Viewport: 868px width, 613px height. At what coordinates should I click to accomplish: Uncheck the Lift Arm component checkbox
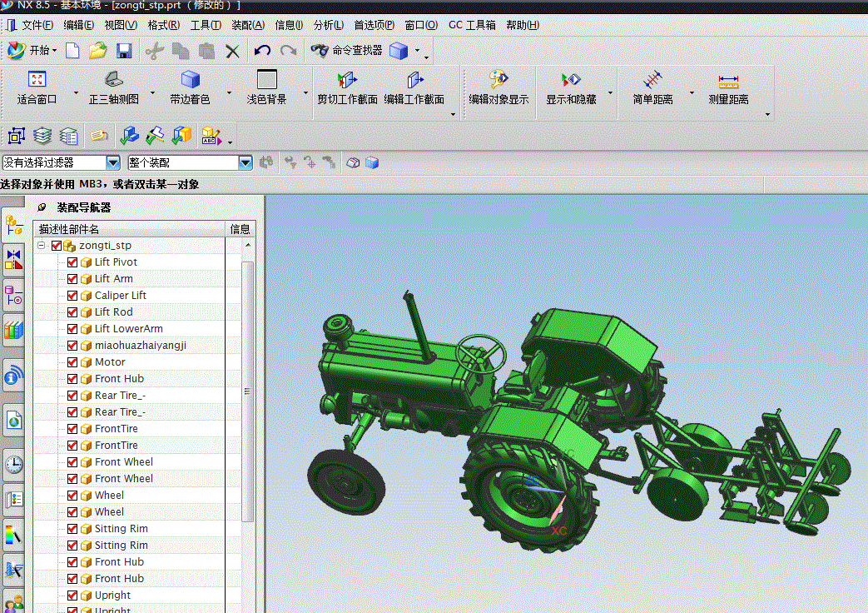(72, 279)
